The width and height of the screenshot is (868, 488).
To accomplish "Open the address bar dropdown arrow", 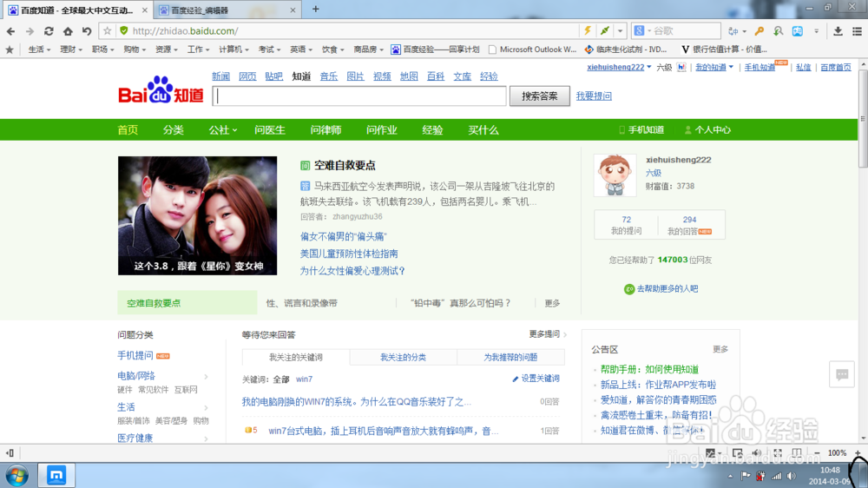I will [620, 31].
